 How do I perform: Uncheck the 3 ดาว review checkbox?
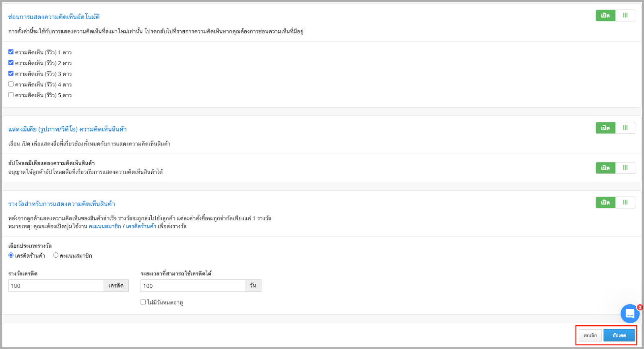tap(11, 74)
